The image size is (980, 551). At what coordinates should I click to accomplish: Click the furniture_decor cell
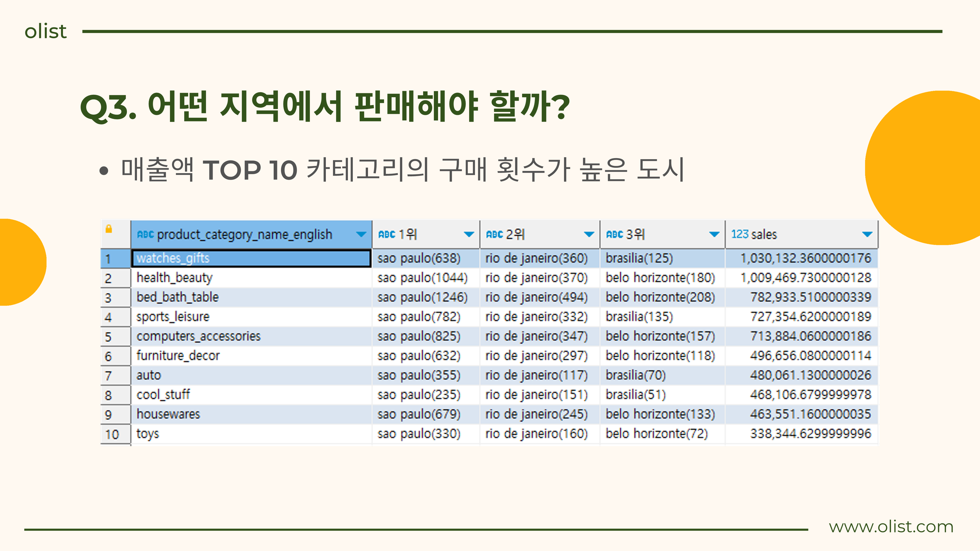tap(251, 356)
